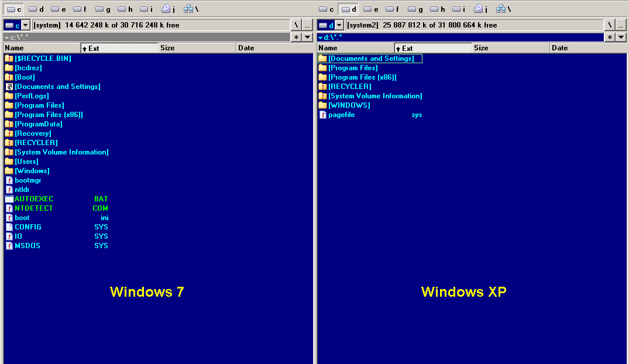Screen dimensions: 629x364
Task: Go to root directory in left panel
Action: pyautogui.click(x=296, y=25)
